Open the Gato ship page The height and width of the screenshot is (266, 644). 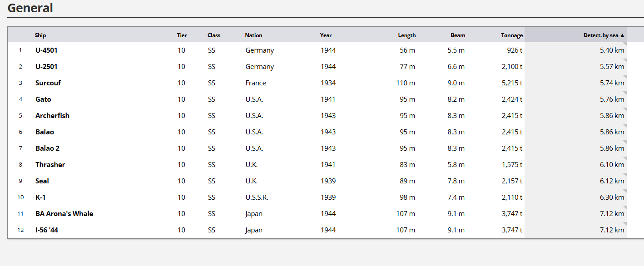pos(43,99)
